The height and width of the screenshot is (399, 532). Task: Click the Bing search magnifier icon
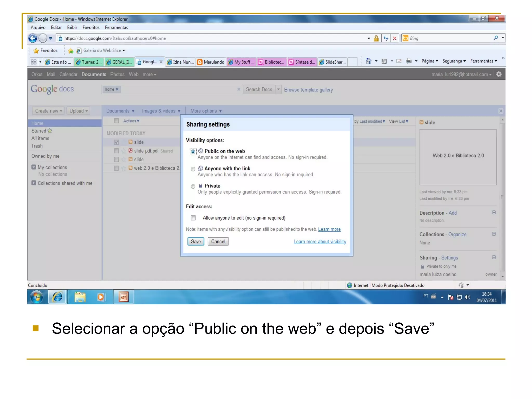tap(496, 38)
